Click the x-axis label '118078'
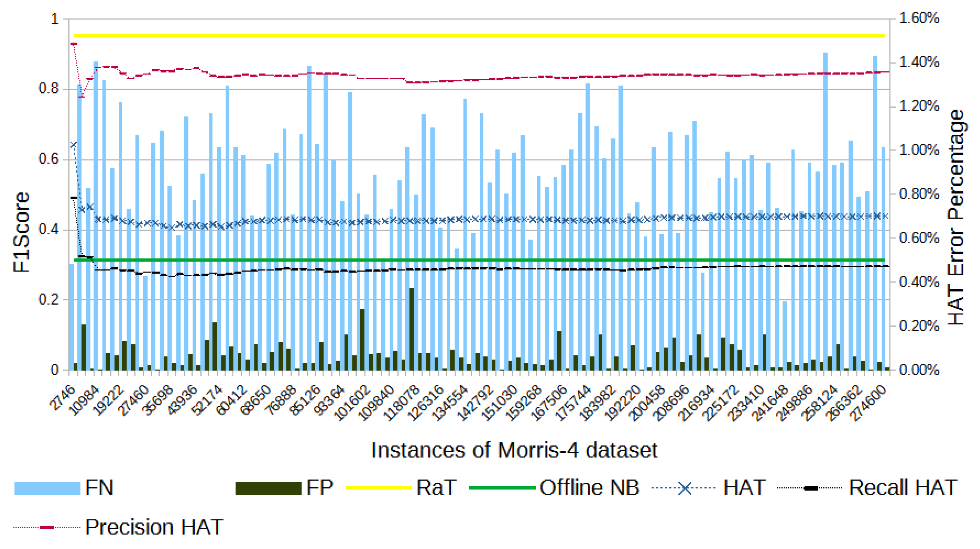The image size is (980, 549). pos(402,402)
